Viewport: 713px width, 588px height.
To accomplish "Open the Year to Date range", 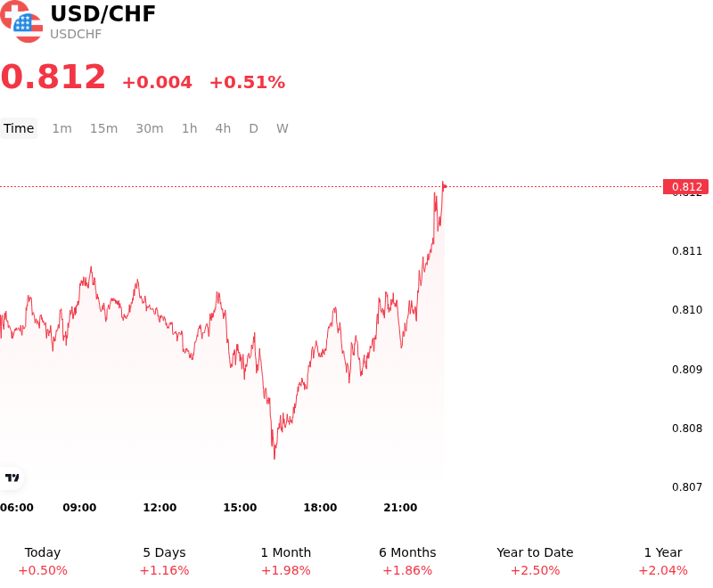I will [x=535, y=561].
